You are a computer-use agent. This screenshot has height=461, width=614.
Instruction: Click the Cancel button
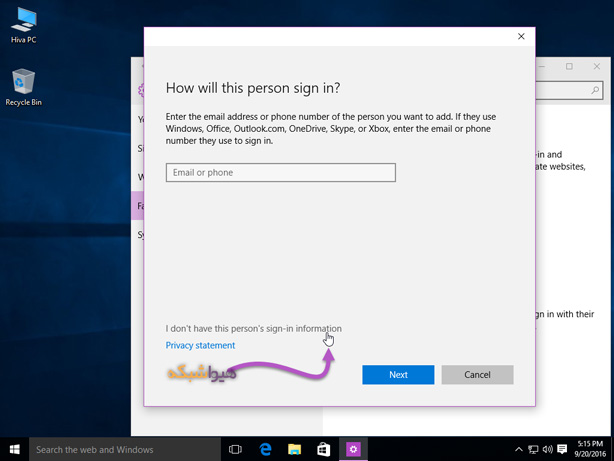click(x=477, y=375)
